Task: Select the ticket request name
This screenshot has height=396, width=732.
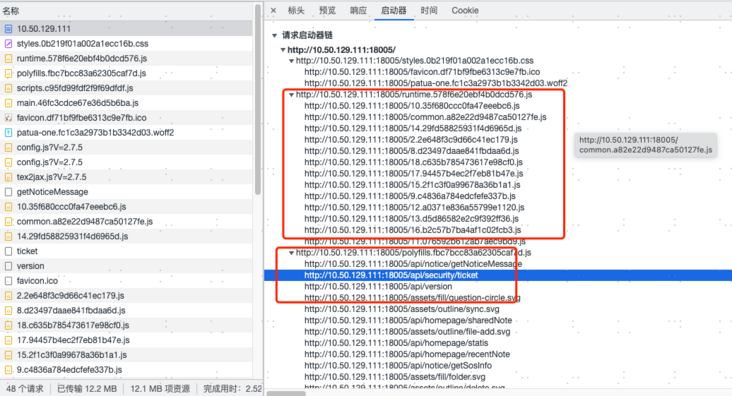Action: point(27,251)
